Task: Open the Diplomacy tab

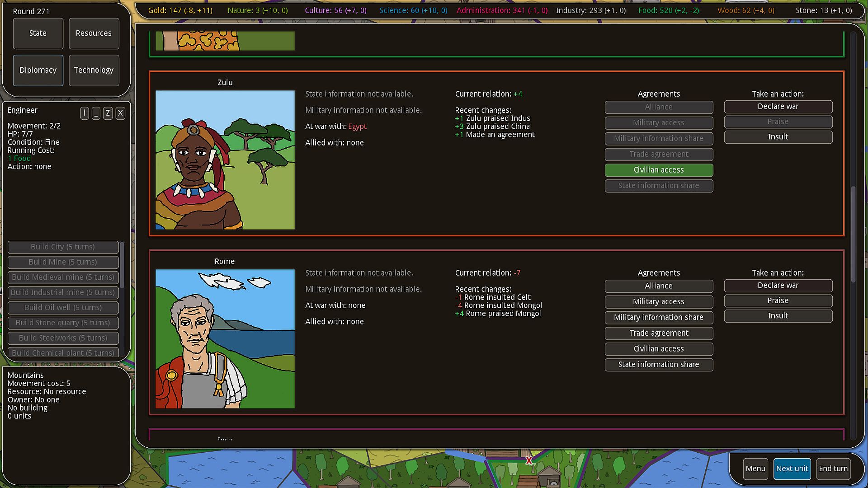Action: 38,70
